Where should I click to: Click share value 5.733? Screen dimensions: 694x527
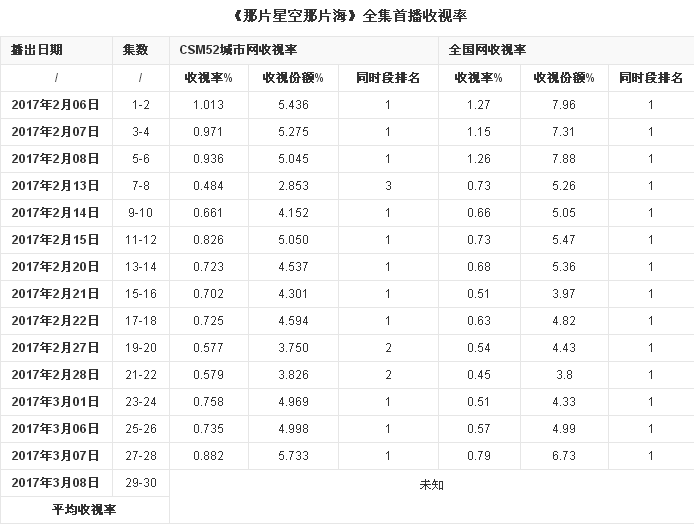[x=293, y=456]
